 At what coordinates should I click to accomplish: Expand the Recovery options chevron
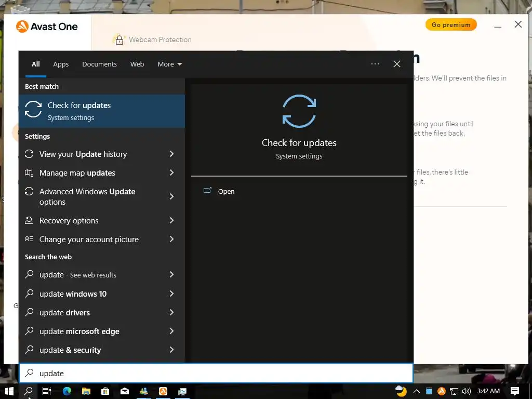tap(171, 220)
